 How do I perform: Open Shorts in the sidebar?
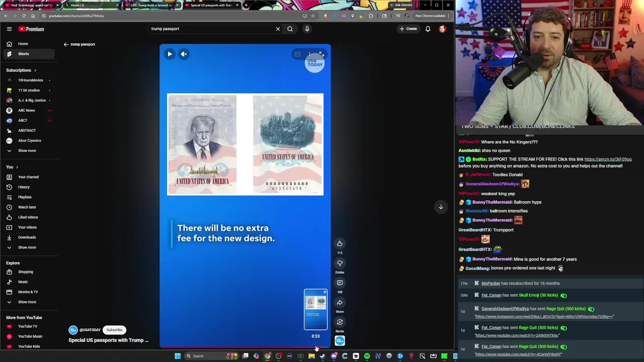pos(29,54)
